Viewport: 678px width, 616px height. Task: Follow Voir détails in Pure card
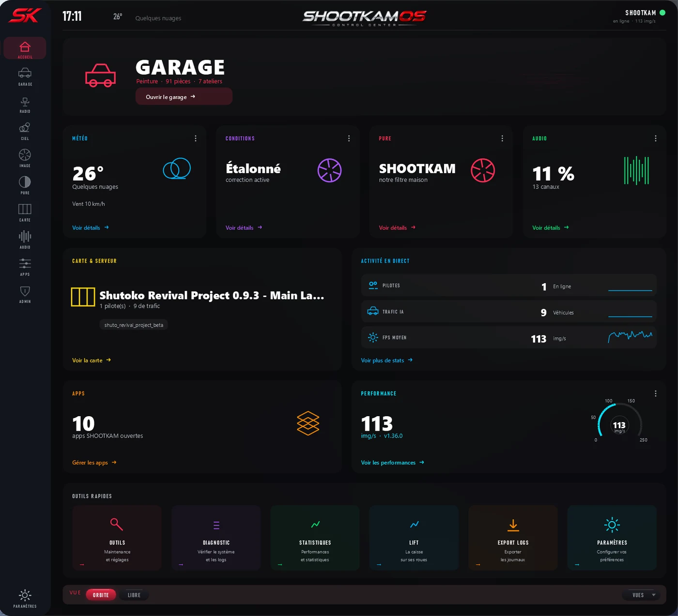tap(397, 227)
